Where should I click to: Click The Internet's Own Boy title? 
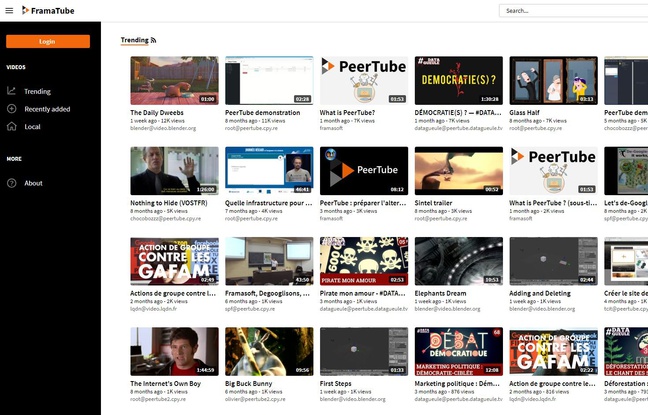click(166, 384)
